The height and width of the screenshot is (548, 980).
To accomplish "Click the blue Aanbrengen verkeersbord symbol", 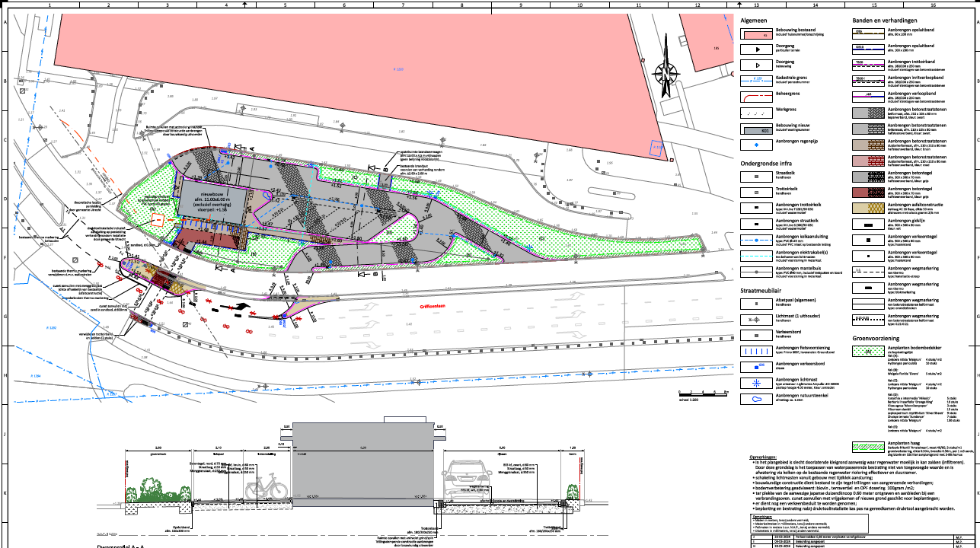I will 757,365.
